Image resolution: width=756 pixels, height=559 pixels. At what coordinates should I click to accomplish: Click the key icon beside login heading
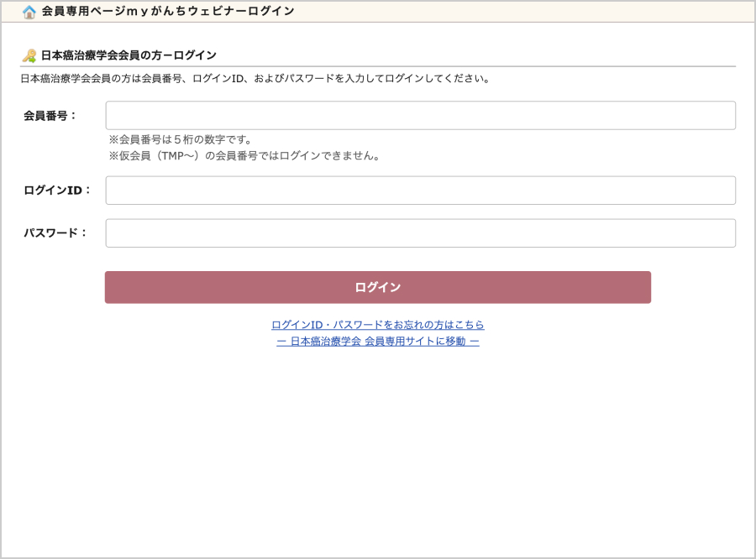[x=29, y=55]
